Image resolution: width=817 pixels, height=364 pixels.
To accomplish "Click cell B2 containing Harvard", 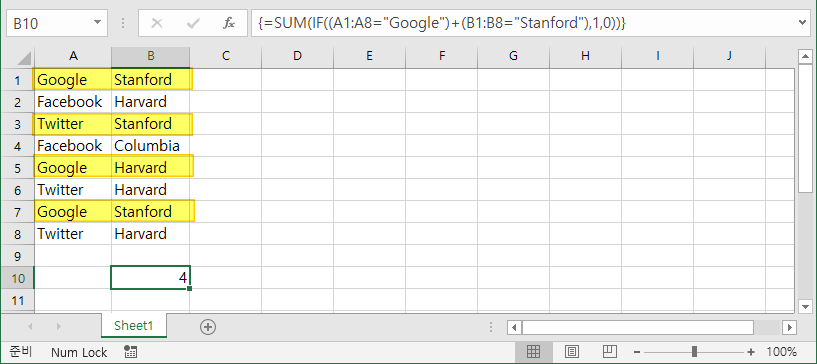I will pos(151,102).
